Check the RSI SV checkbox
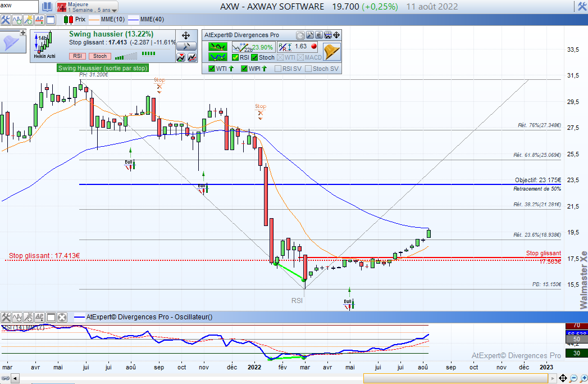 278,69
